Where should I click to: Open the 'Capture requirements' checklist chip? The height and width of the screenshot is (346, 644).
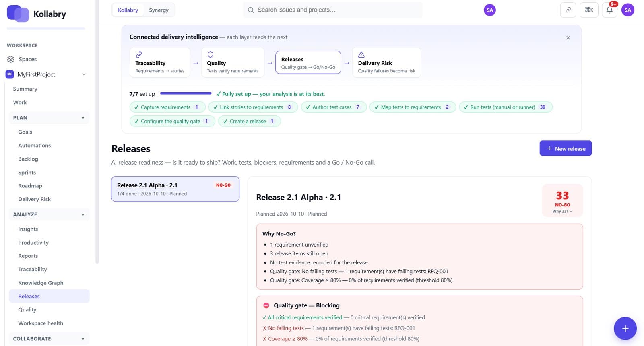(x=167, y=107)
